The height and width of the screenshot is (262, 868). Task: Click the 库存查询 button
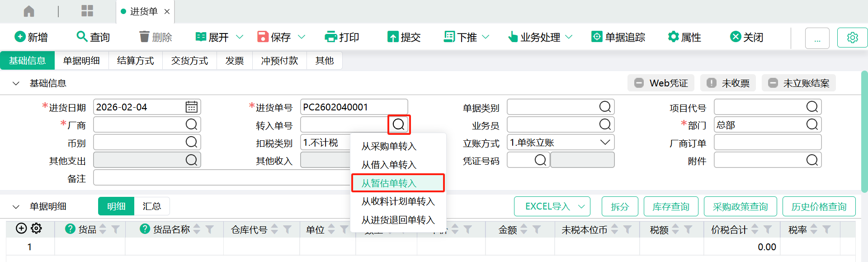tap(670, 207)
